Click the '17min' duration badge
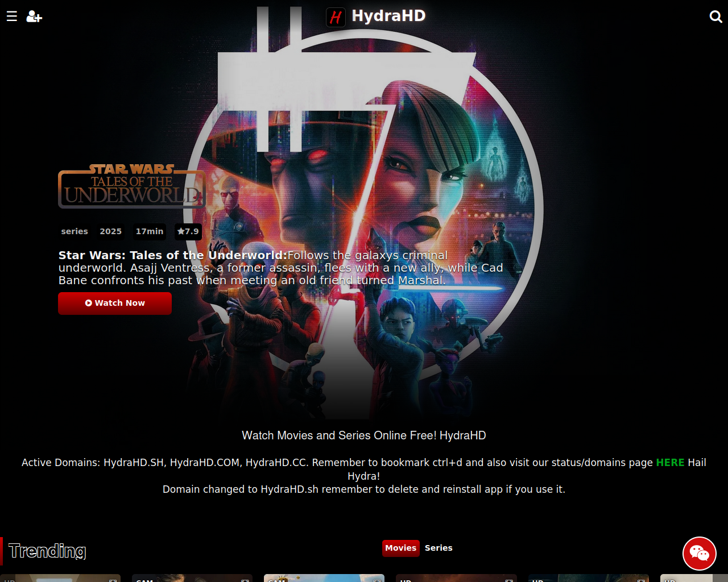 (x=150, y=231)
